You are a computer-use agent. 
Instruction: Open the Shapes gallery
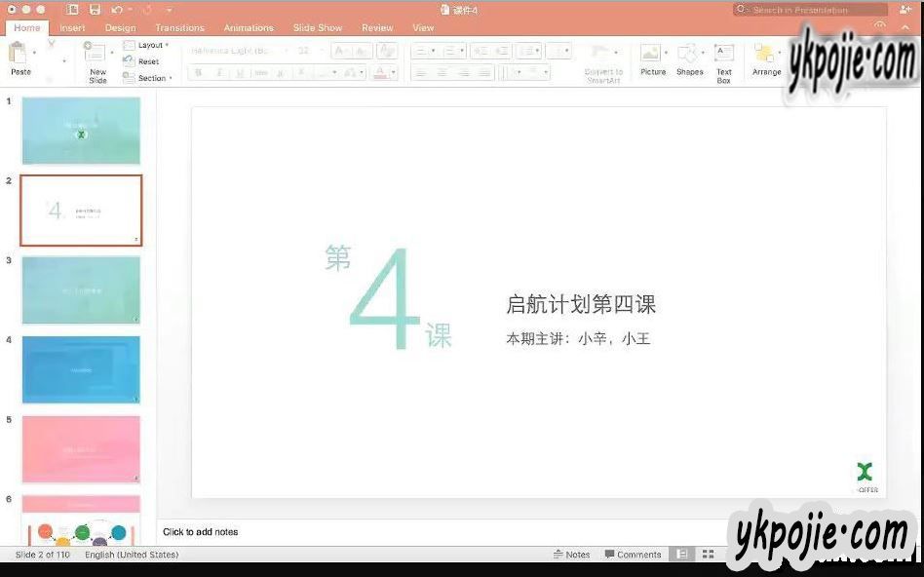pos(689,58)
